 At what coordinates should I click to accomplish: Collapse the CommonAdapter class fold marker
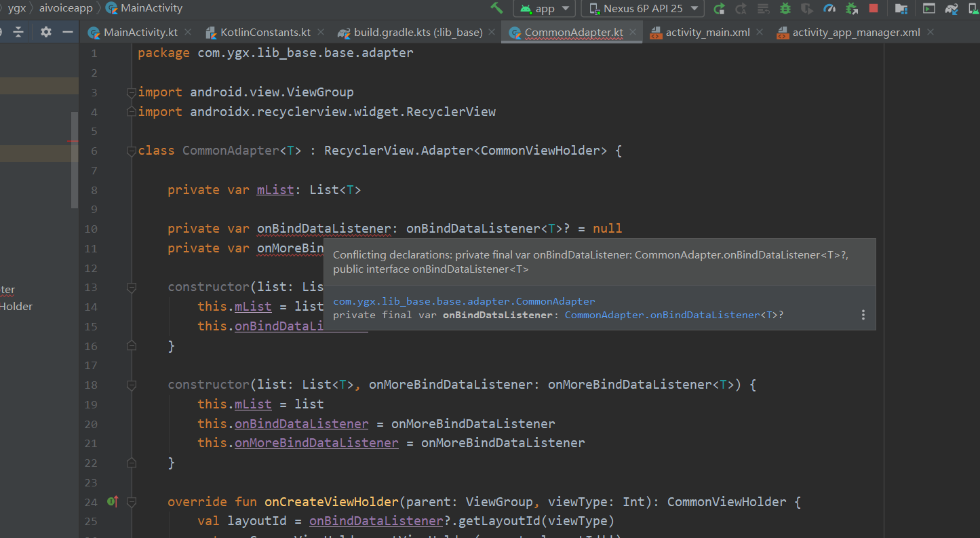pyautogui.click(x=132, y=151)
